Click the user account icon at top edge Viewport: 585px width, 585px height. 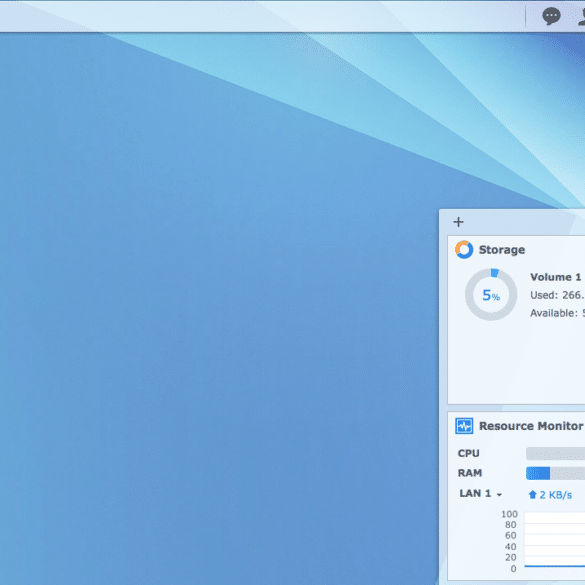click(581, 16)
